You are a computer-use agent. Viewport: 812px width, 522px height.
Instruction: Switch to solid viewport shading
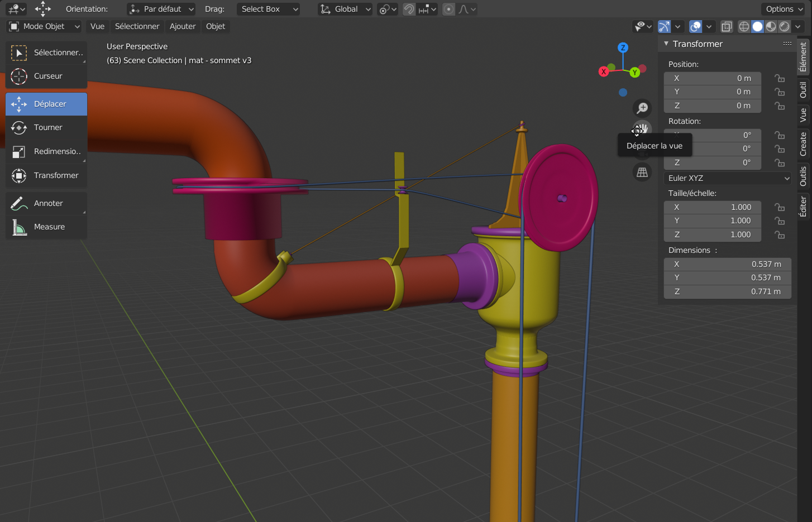[x=757, y=27]
